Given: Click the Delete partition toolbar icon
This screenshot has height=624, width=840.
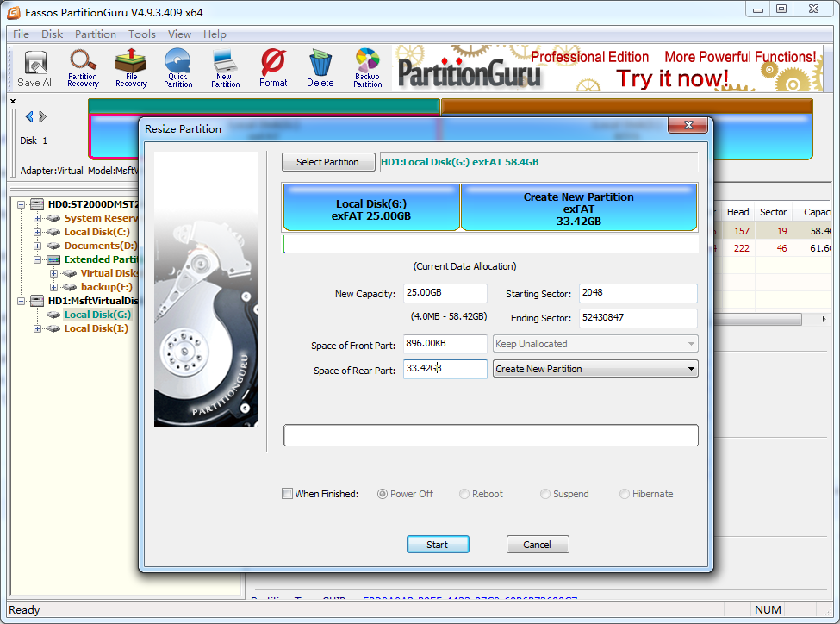Looking at the screenshot, I should pos(320,69).
